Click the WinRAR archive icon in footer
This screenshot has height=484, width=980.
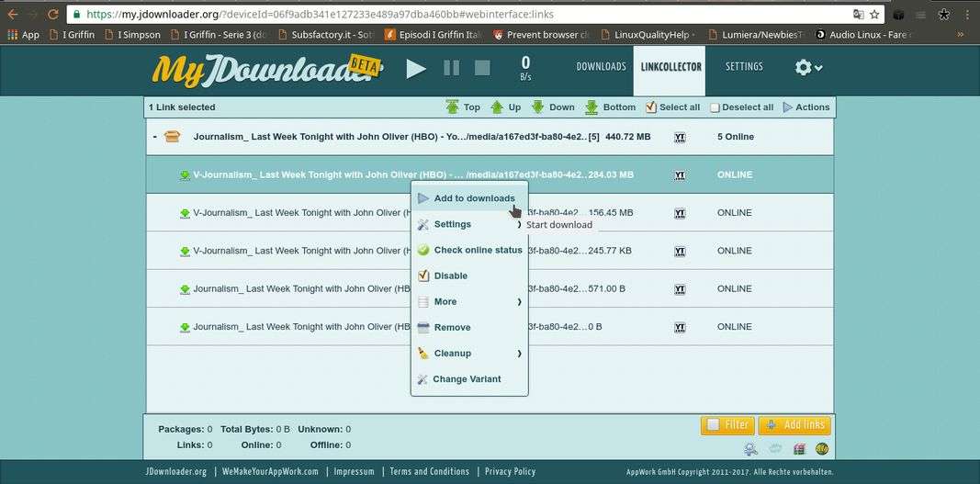click(x=798, y=449)
